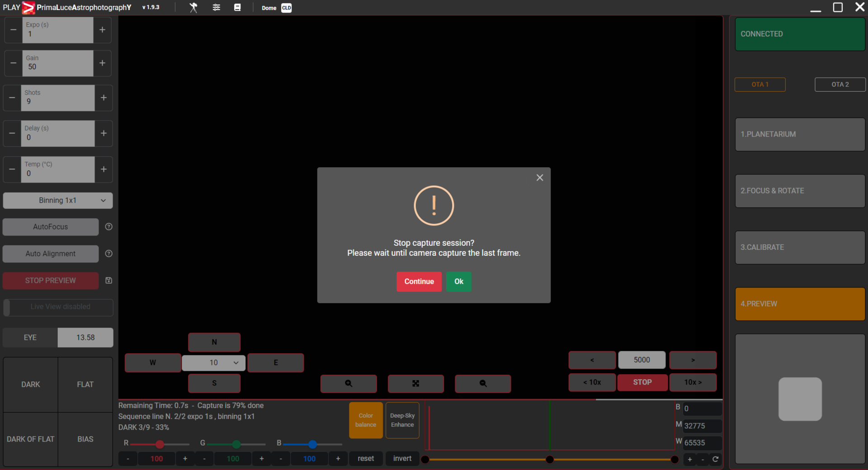Select BIAS calibration frame type
This screenshot has width=868, height=470.
(x=85, y=439)
